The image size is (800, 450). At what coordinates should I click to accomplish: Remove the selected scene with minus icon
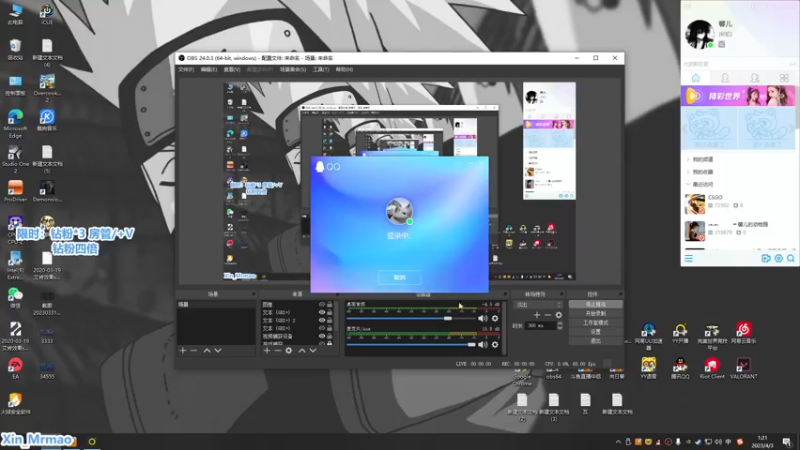[x=194, y=351]
